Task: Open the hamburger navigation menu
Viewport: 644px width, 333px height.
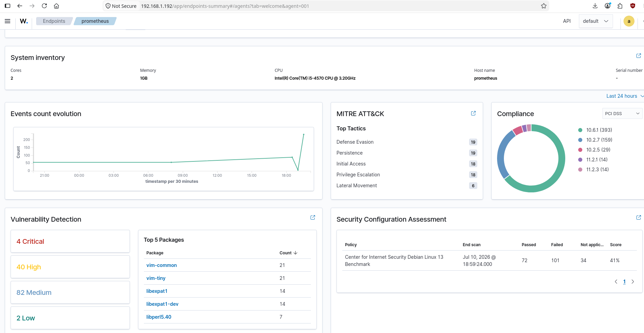Action: click(8, 21)
